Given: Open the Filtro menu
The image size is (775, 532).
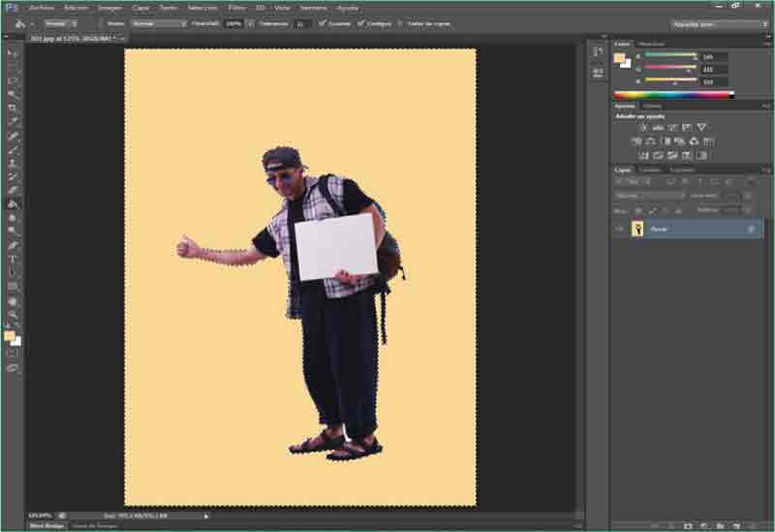Looking at the screenshot, I should click(x=236, y=7).
